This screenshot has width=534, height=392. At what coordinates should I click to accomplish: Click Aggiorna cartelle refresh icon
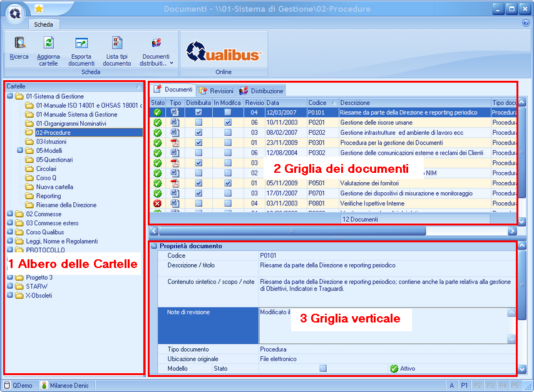coord(48,43)
